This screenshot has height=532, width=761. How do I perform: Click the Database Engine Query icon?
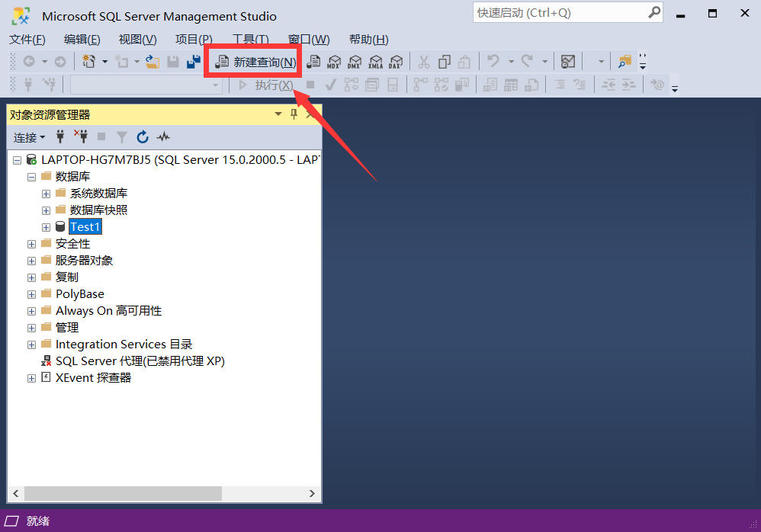click(x=313, y=62)
